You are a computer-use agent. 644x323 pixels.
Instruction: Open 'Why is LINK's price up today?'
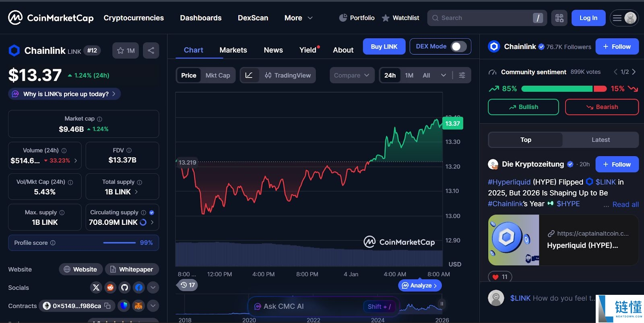64,94
